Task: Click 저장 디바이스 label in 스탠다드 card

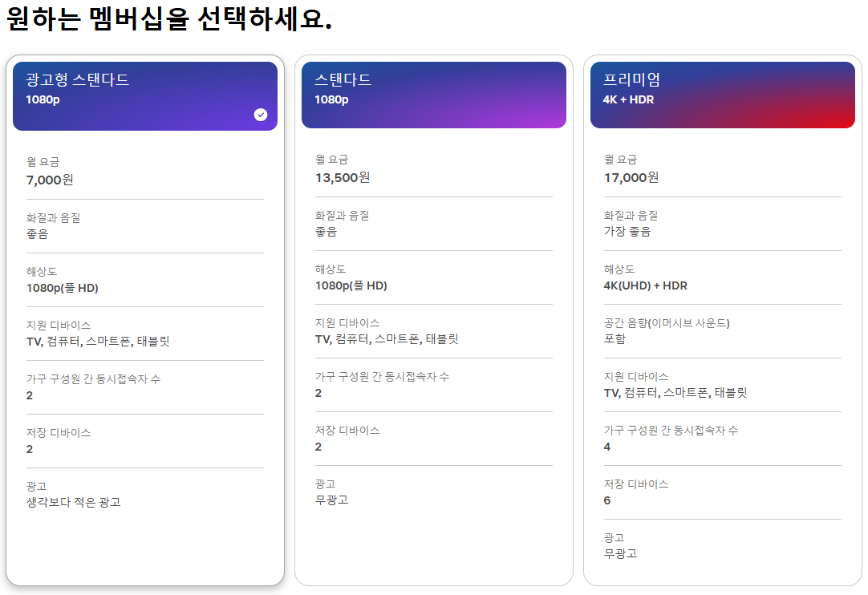Action: click(x=347, y=430)
